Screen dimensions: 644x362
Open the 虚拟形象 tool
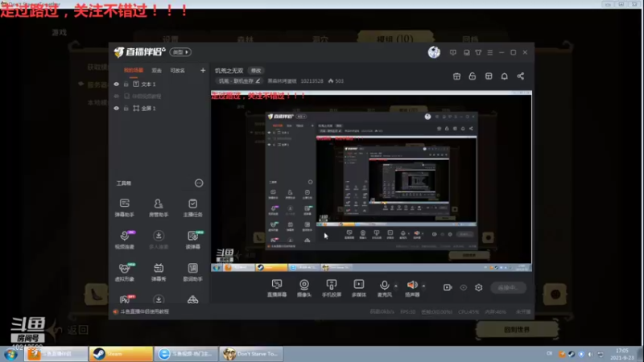[125, 272]
